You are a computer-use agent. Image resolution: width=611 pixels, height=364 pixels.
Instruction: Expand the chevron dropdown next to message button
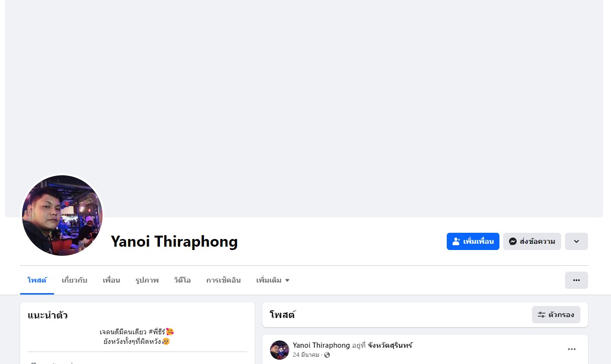(x=577, y=241)
